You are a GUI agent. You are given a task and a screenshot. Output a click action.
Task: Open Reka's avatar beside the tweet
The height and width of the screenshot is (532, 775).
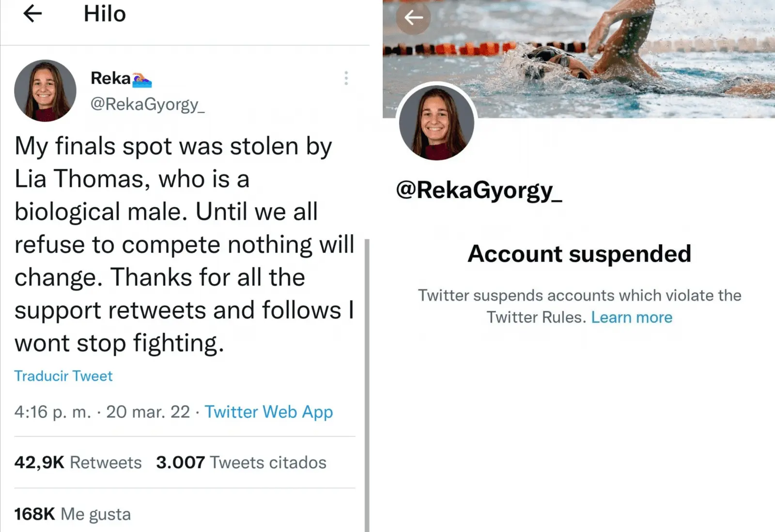(x=45, y=91)
